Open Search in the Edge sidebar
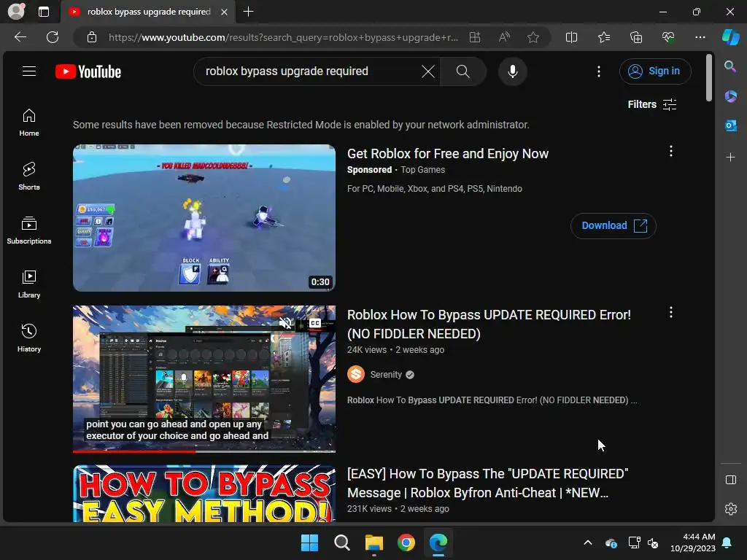747x560 pixels. 730,66
